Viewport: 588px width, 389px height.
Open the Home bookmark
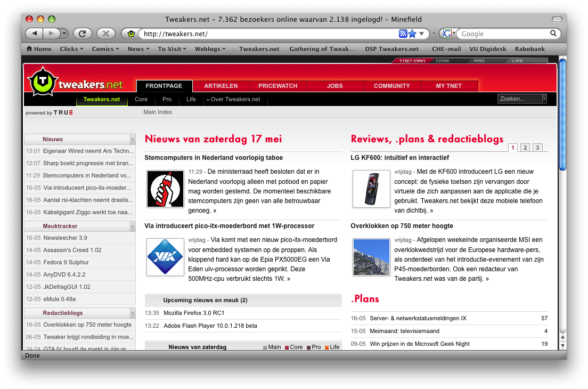tap(39, 49)
